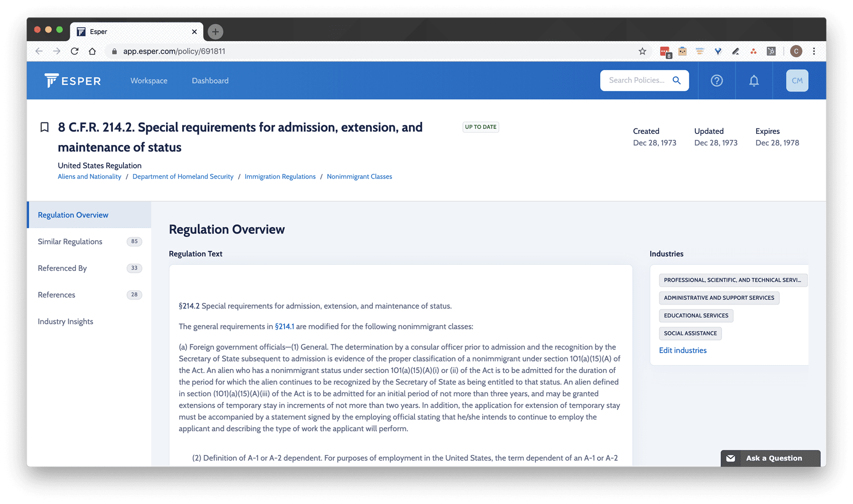The height and width of the screenshot is (504, 853).
Task: Click the Expires date Dec 28, 1978
Action: click(777, 143)
